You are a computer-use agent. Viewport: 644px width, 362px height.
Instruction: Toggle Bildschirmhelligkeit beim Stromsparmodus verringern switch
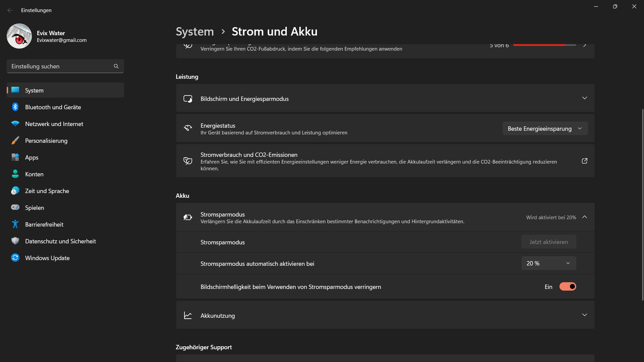[x=568, y=287]
